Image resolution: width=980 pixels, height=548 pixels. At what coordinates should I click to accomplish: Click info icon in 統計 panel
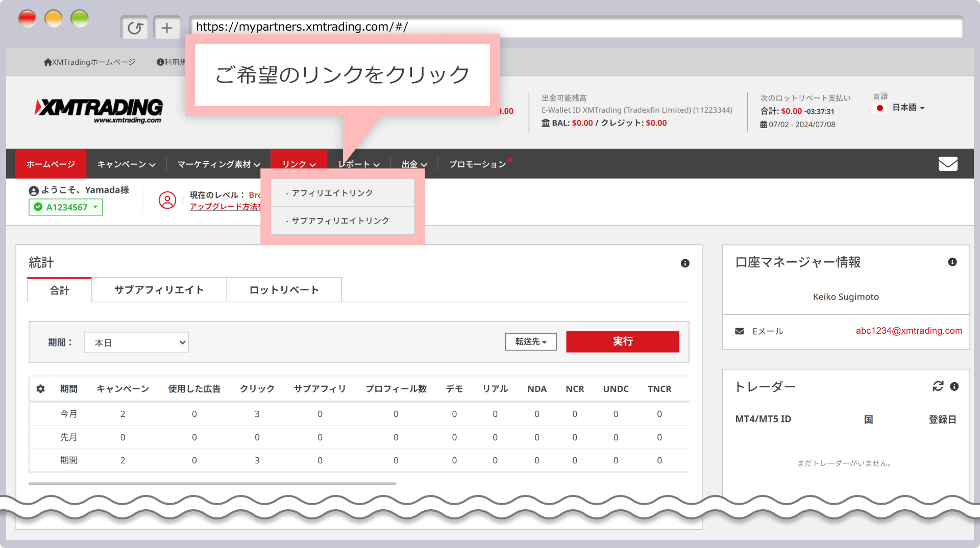tap(685, 263)
